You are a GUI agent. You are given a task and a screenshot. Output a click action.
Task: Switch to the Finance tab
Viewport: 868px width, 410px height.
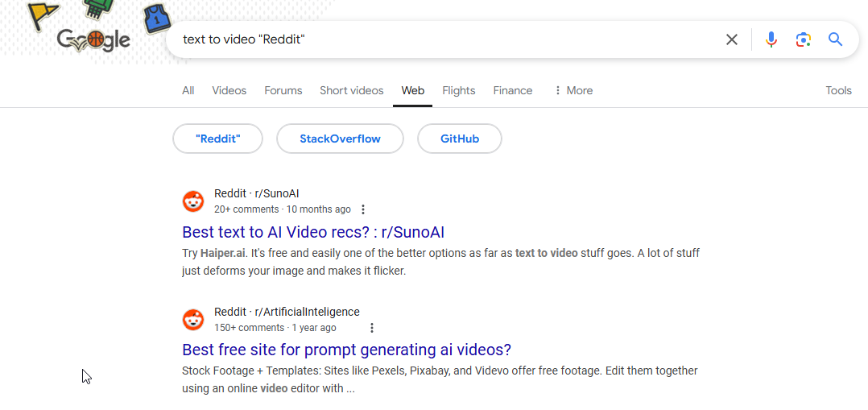[x=513, y=90]
